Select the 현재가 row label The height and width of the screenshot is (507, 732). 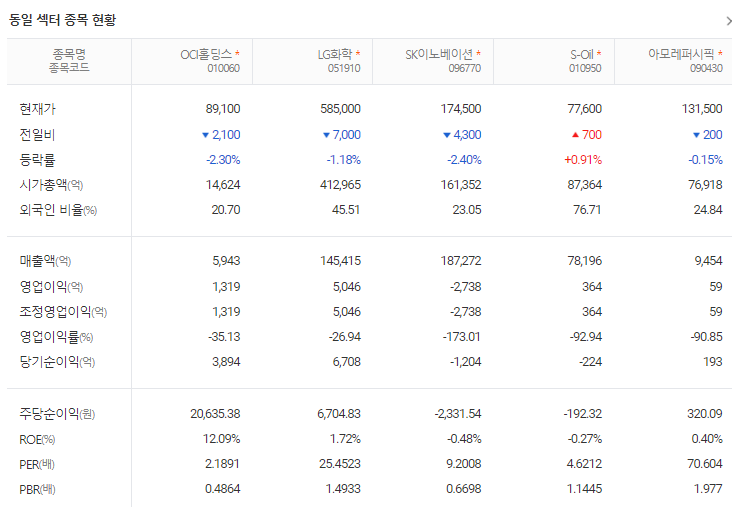coord(37,109)
